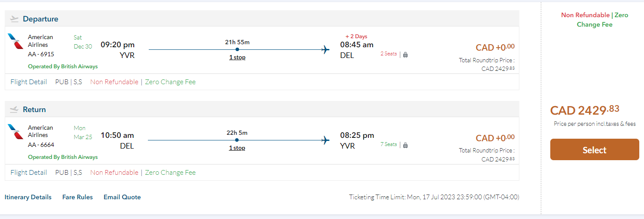644x219 pixels.
Task: Click the departure stop dot on route line
Action: tap(237, 49)
